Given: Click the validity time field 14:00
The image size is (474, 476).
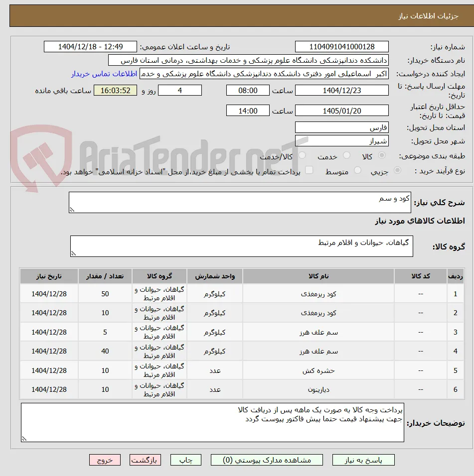Looking at the screenshot, I should 248,111.
